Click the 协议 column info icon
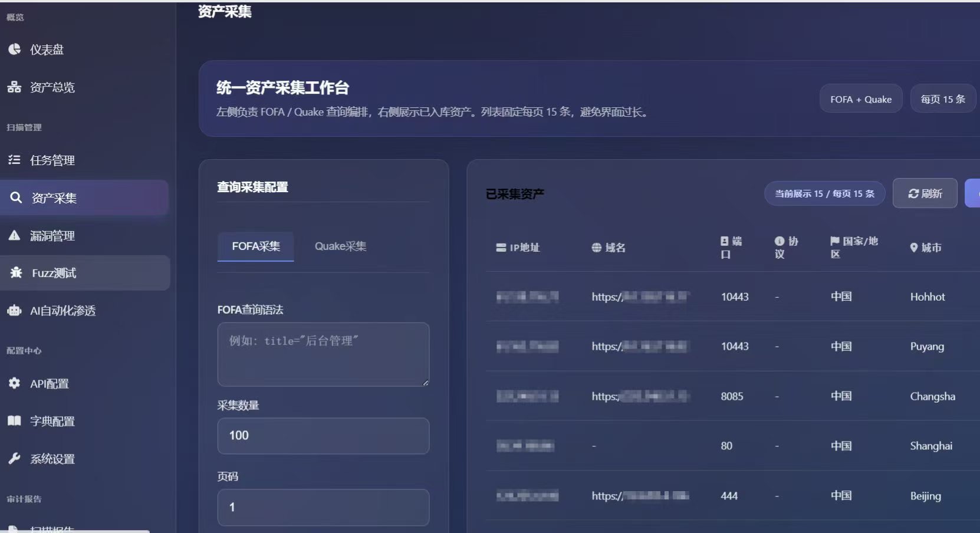The image size is (980, 533). (780, 241)
